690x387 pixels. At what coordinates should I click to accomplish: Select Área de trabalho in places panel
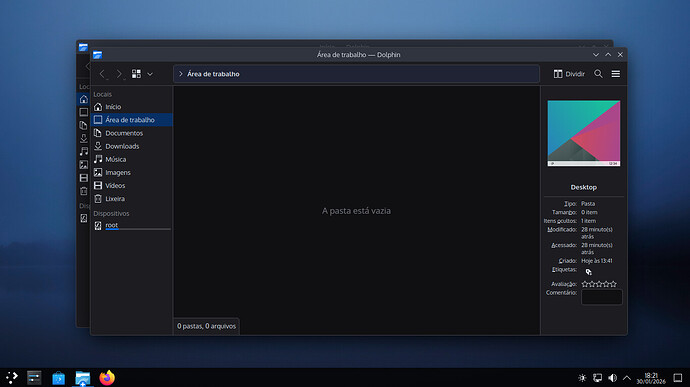tap(132, 120)
